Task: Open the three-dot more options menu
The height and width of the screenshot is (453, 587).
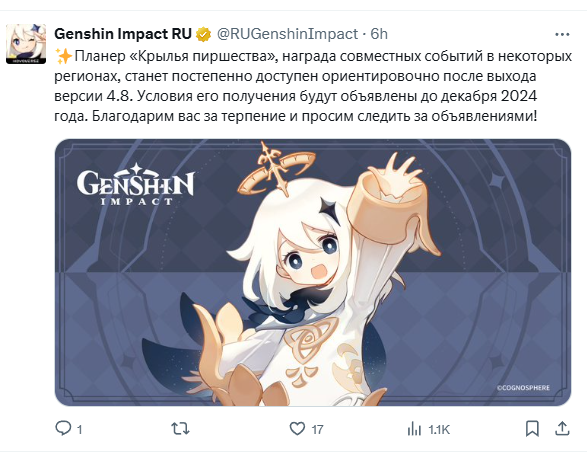Action: 562,34
